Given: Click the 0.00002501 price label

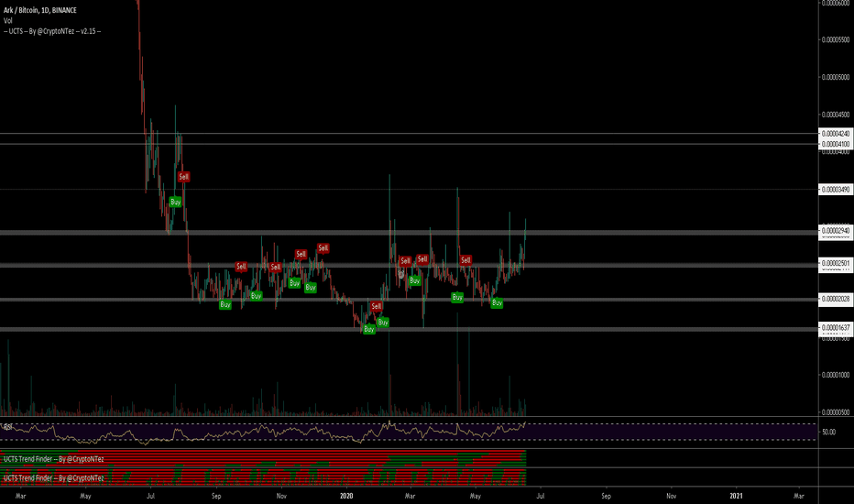Looking at the screenshot, I should (x=836, y=264).
